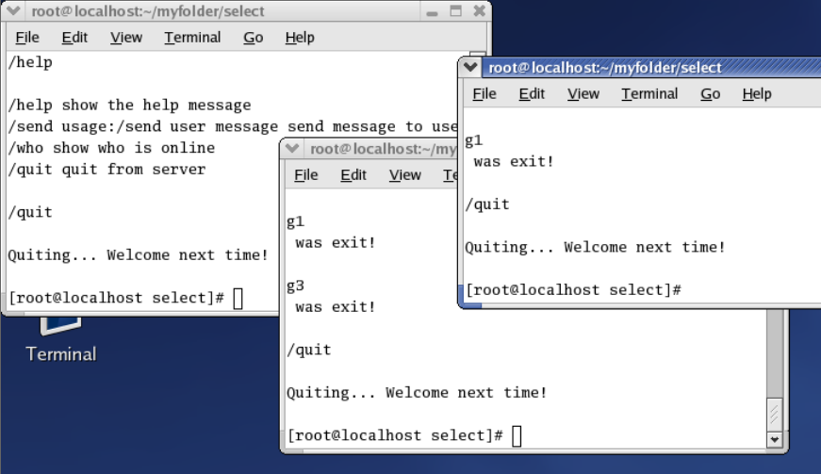Open View menu in the right terminal window

tap(583, 94)
